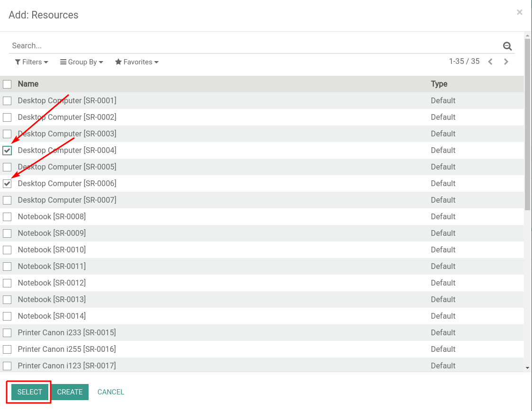Toggle the select-all checkbox in header
The height and width of the screenshot is (411, 532).
point(7,84)
